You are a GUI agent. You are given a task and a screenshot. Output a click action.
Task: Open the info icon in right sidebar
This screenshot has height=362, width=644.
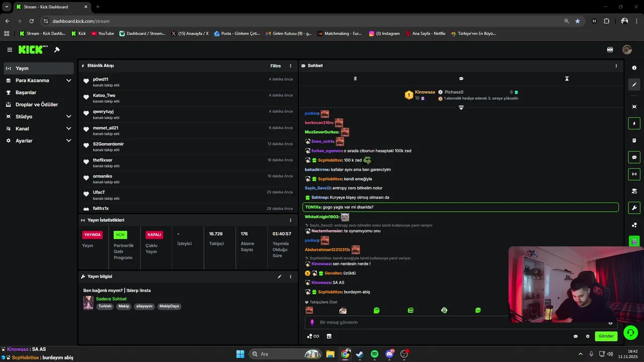click(x=634, y=68)
